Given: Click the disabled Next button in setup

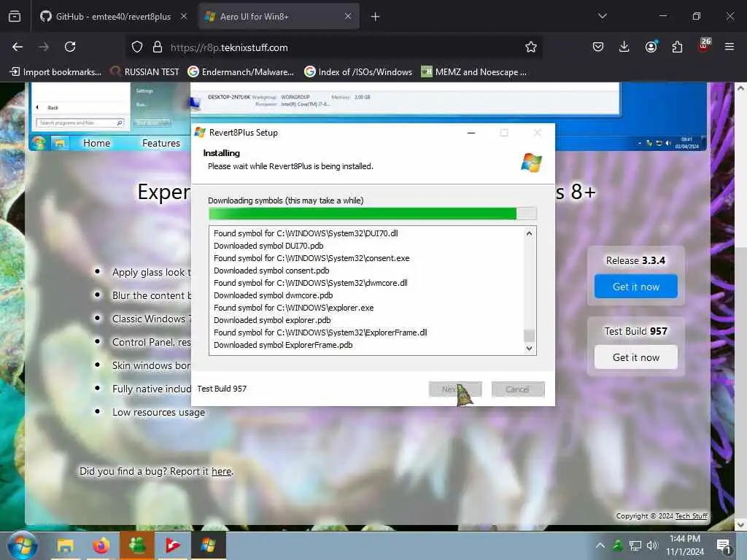Looking at the screenshot, I should pos(455,389).
